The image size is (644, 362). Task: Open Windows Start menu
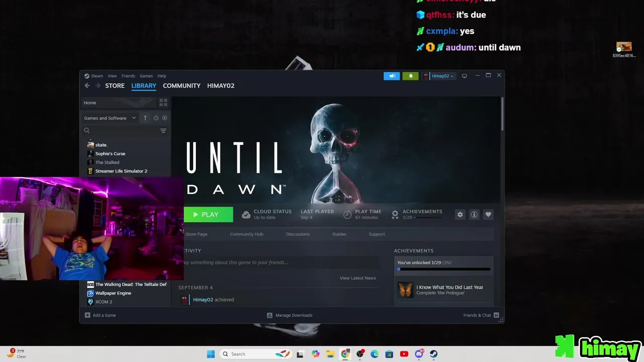click(211, 354)
